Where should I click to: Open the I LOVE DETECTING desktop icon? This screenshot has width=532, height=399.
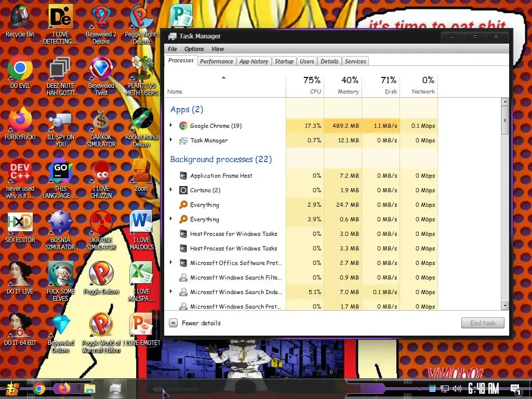coord(60,24)
